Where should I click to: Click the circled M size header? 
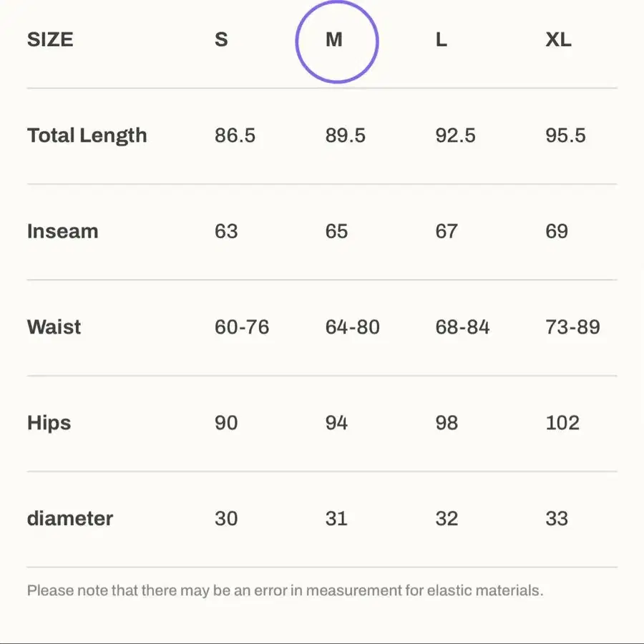pyautogui.click(x=335, y=41)
